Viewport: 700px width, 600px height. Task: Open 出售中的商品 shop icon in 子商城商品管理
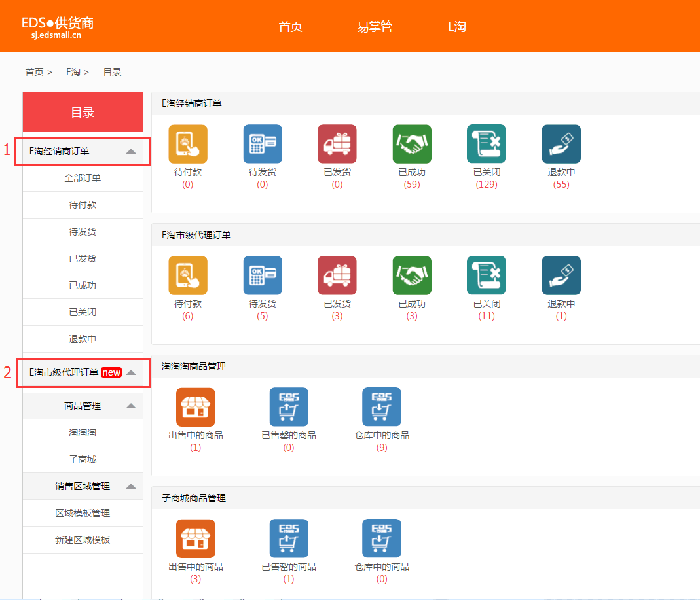pos(196,538)
